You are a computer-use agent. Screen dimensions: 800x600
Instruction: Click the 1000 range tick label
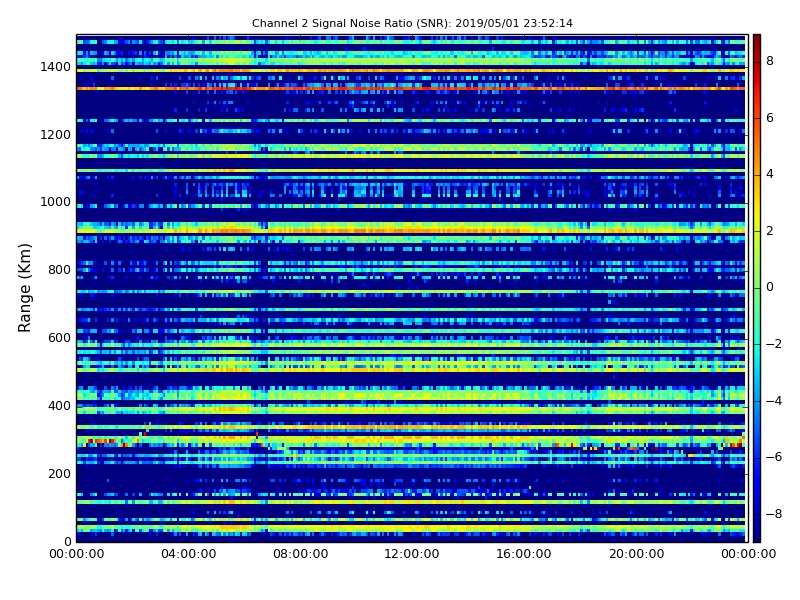click(55, 202)
